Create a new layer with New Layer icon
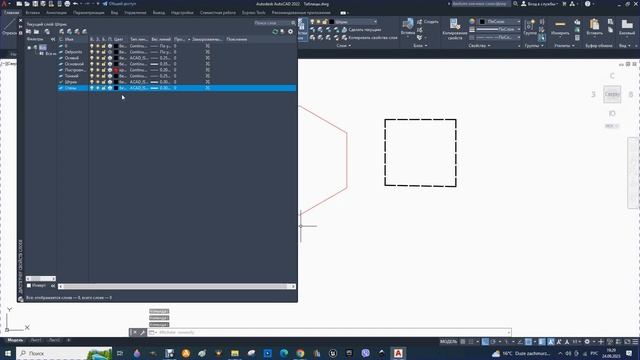The image size is (640, 360). click(x=62, y=31)
